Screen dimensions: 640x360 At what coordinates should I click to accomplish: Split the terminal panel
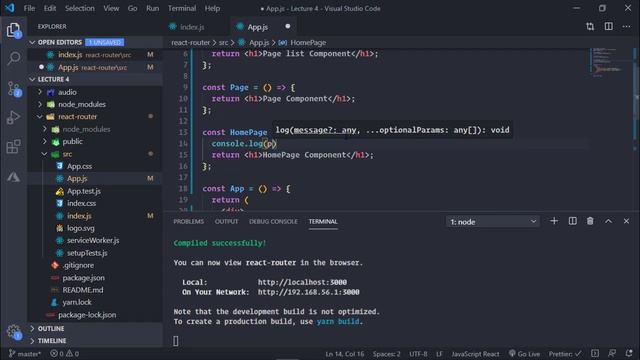pyautogui.click(x=573, y=221)
